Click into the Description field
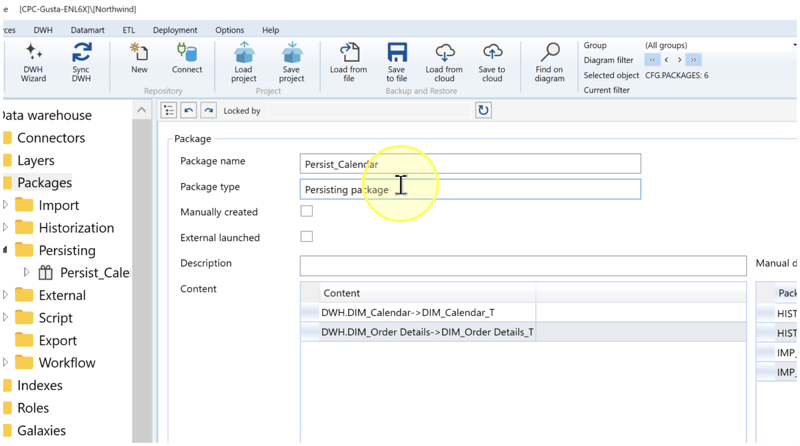 click(523, 266)
